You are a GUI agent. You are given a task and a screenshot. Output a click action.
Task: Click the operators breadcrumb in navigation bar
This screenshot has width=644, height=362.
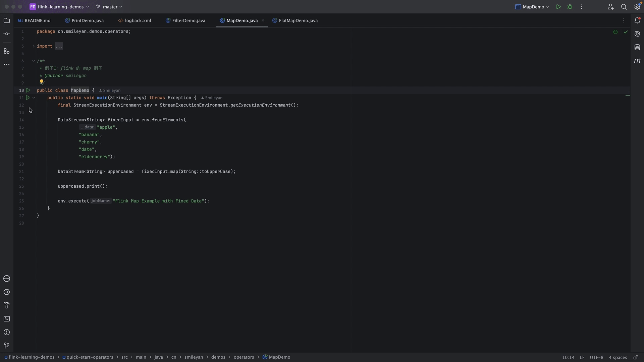coord(244,357)
